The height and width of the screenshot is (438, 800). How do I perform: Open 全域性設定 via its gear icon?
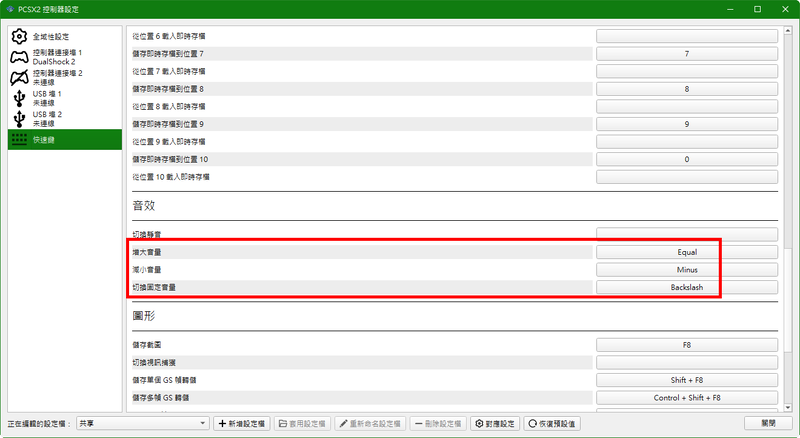click(19, 36)
